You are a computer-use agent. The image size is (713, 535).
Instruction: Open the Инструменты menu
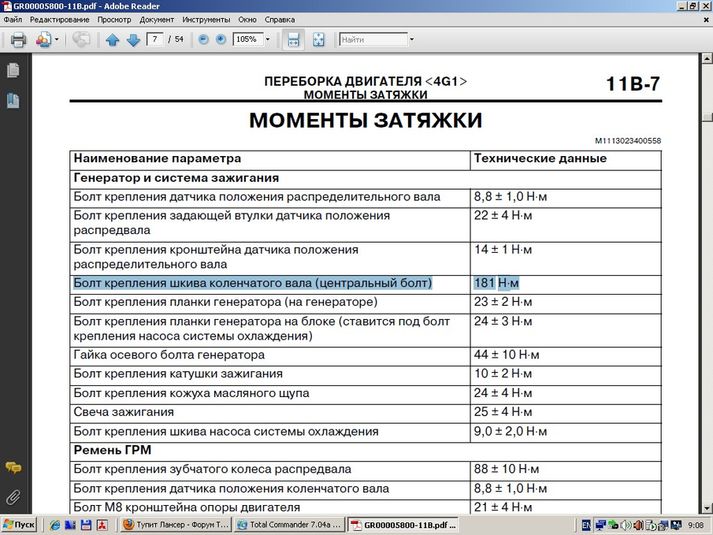(x=207, y=19)
